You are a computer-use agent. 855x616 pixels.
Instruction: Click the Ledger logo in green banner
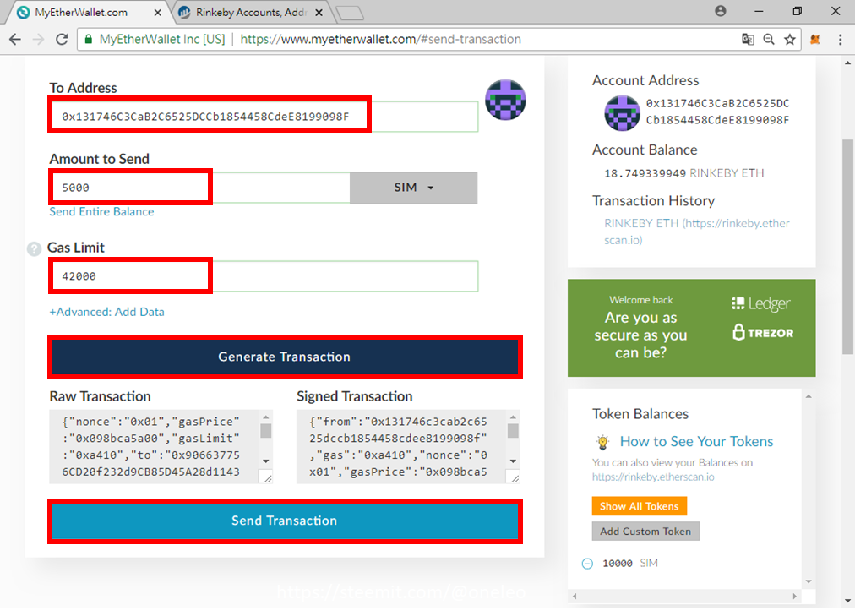tap(760, 303)
